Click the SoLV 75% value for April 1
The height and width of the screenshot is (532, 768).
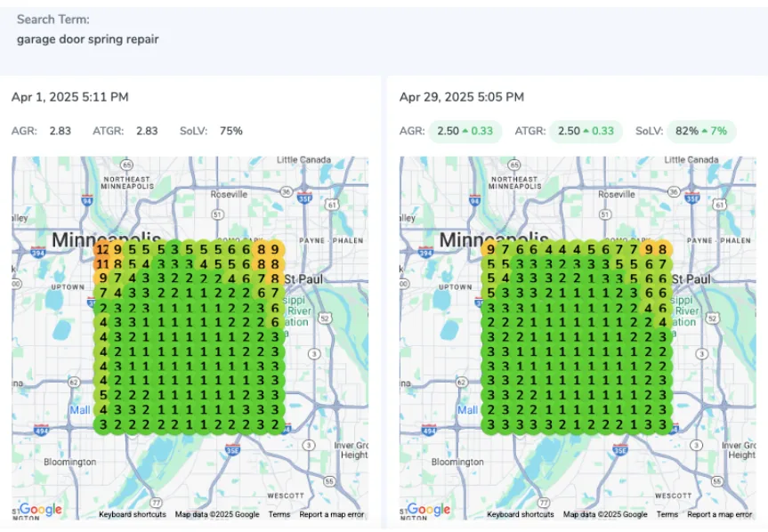pyautogui.click(x=231, y=131)
